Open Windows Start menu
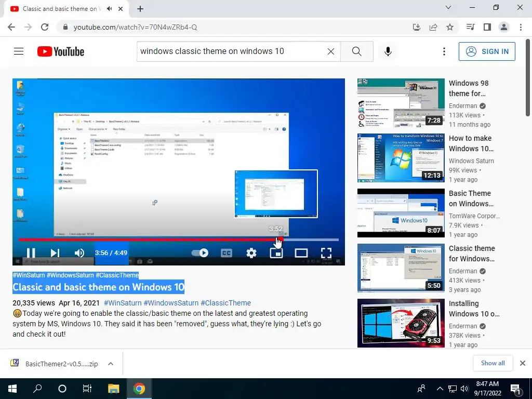Screen dimensions: 532x399 point(12,389)
